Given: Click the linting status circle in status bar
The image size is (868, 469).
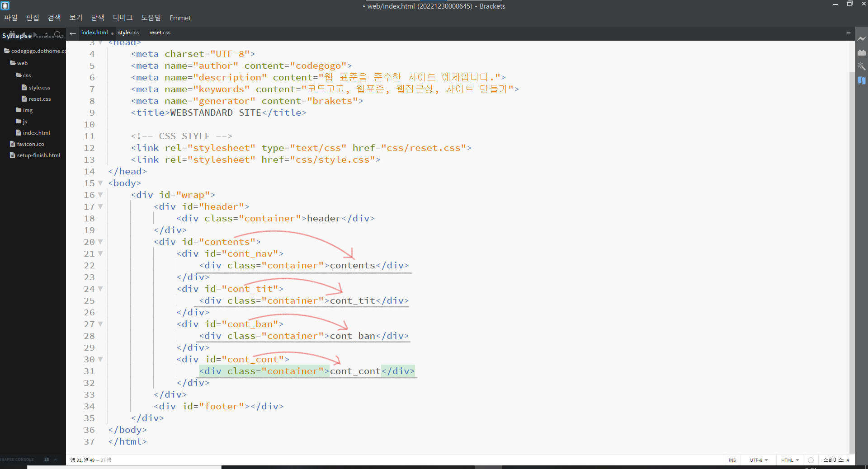Looking at the screenshot, I should (811, 460).
